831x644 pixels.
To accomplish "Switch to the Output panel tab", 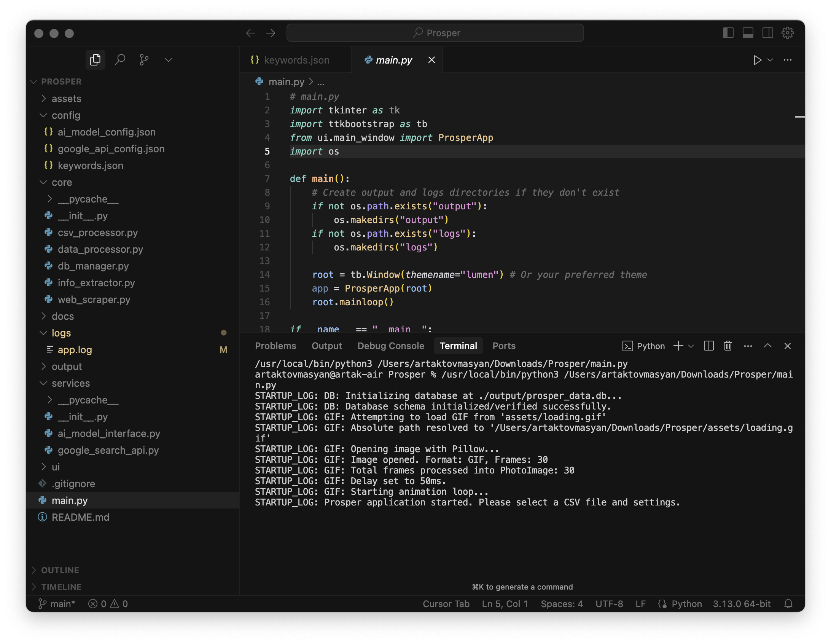I will click(326, 346).
